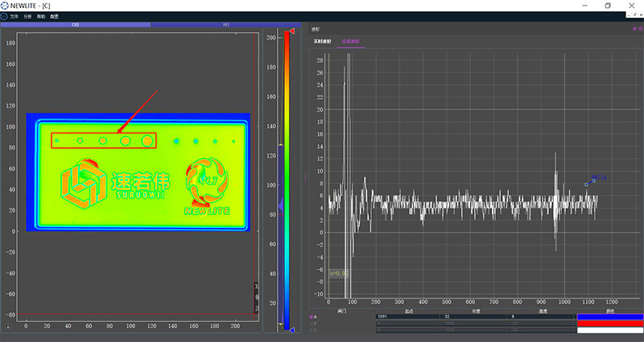Enable gate A checkbox
644x342 pixels.
click(312, 316)
